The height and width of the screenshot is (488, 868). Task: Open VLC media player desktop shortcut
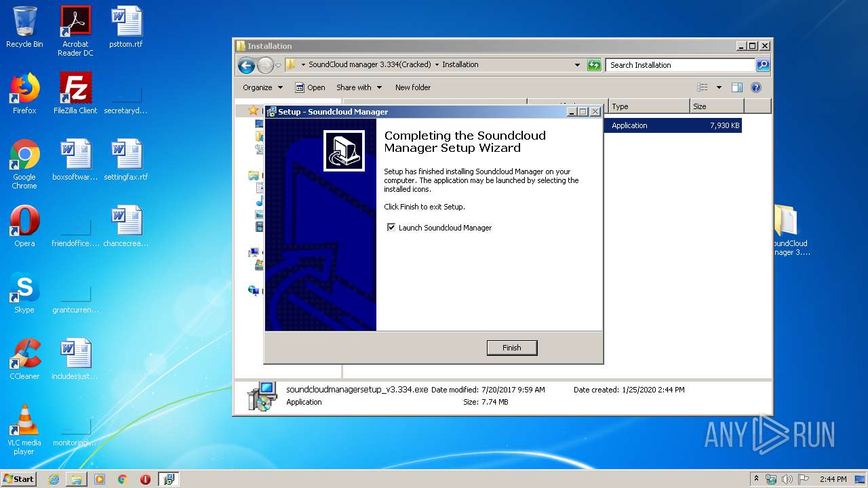coord(24,430)
